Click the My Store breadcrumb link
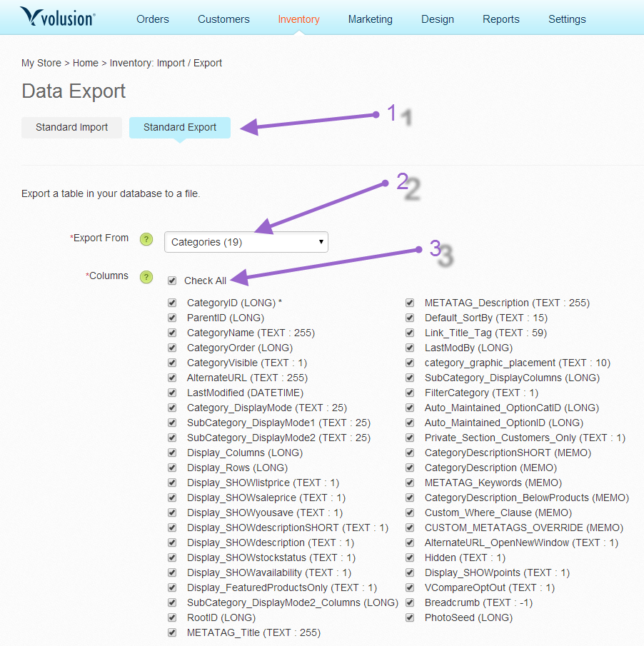Image resolution: width=644 pixels, height=646 pixels. (x=41, y=63)
